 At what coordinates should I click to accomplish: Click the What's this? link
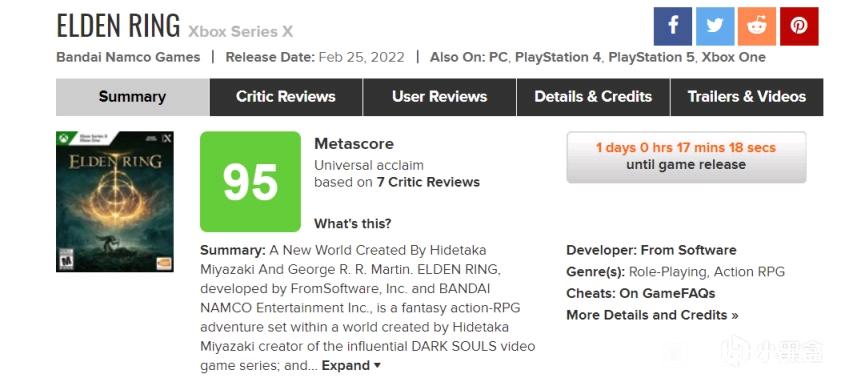[x=352, y=224]
